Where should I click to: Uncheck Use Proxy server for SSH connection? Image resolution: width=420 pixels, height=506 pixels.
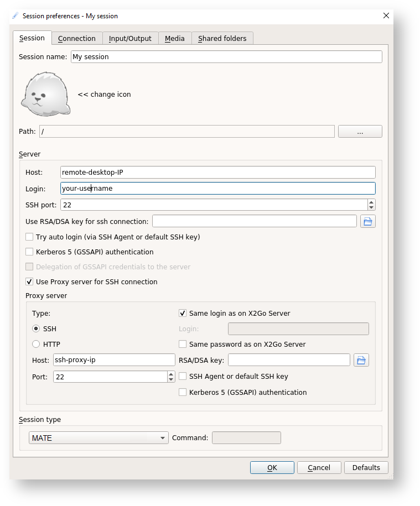[x=29, y=281]
